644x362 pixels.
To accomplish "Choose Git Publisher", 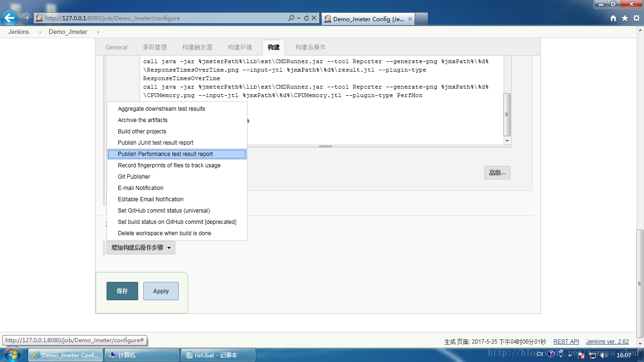I will [177, 177].
